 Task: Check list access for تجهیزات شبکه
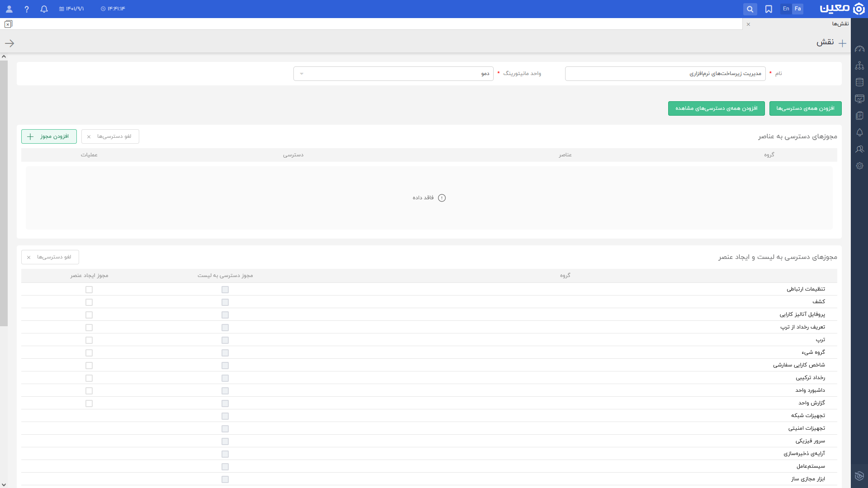click(225, 416)
